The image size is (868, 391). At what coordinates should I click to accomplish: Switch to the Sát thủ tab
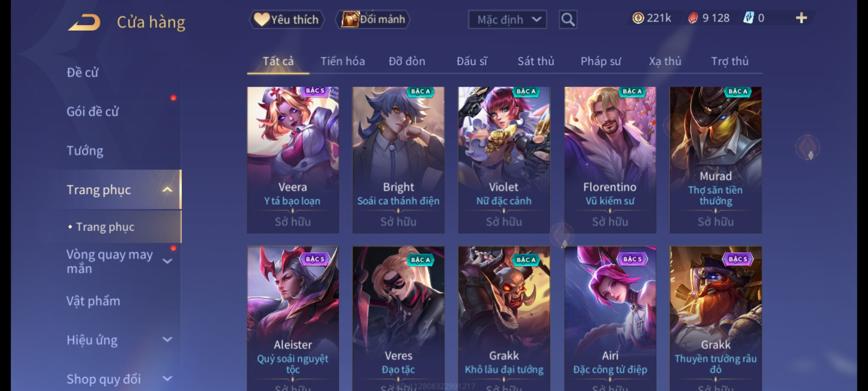(536, 61)
